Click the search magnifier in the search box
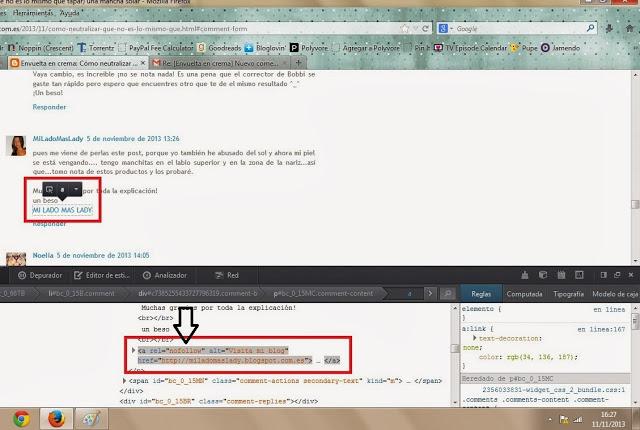The height and width of the screenshot is (430, 640). [x=590, y=28]
